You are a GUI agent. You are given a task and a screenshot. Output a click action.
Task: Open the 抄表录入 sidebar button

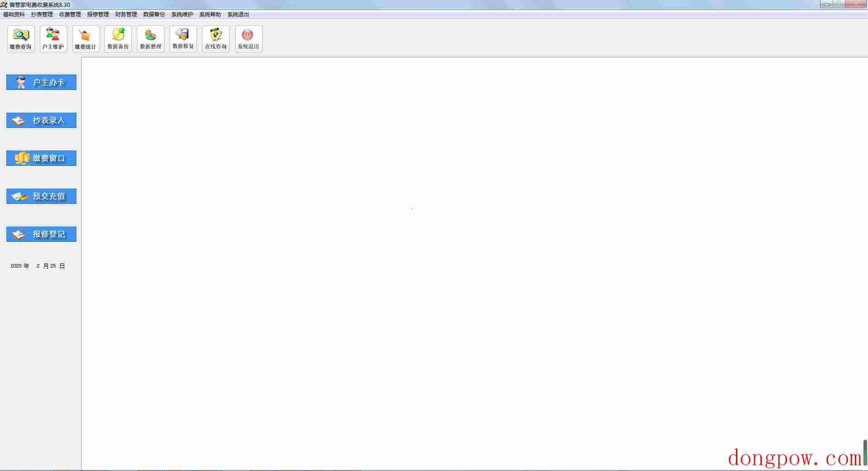[41, 120]
